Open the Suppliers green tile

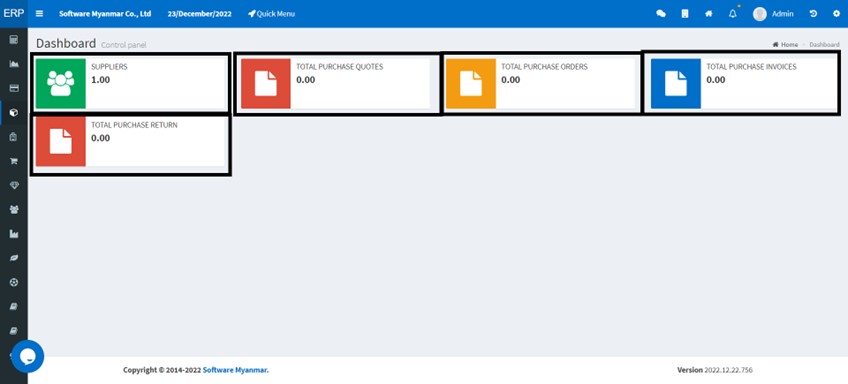point(130,84)
